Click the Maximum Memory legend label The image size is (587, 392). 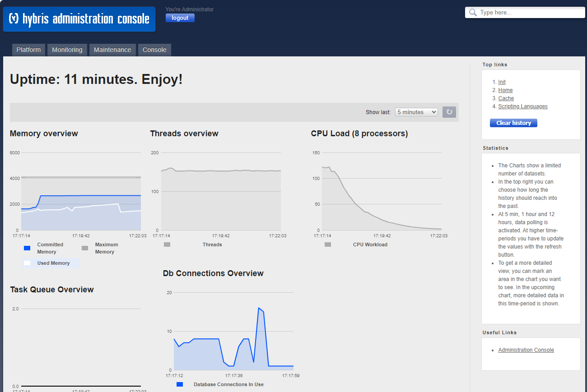[x=107, y=248]
